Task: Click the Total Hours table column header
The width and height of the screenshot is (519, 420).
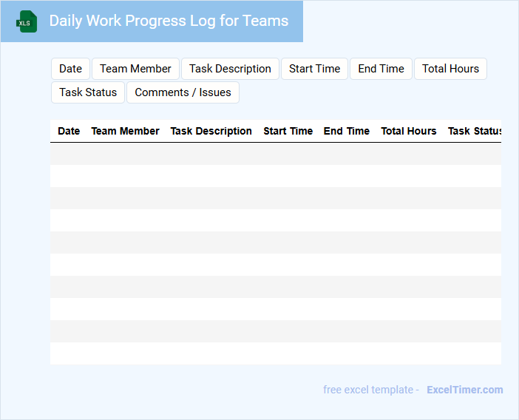Action: pyautogui.click(x=408, y=131)
